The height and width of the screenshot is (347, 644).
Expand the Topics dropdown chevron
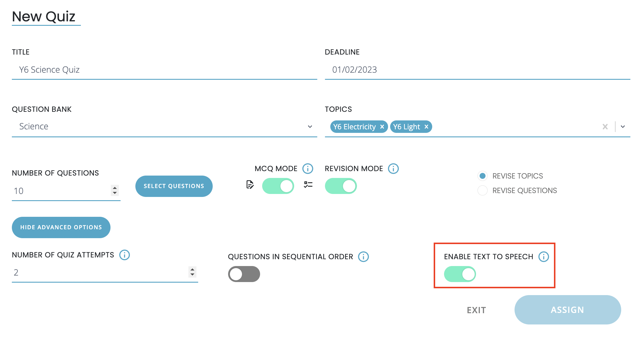623,127
